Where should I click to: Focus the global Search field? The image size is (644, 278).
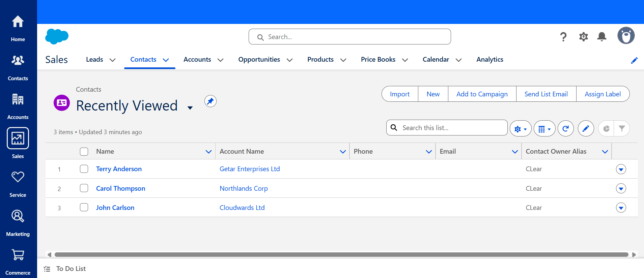[350, 36]
